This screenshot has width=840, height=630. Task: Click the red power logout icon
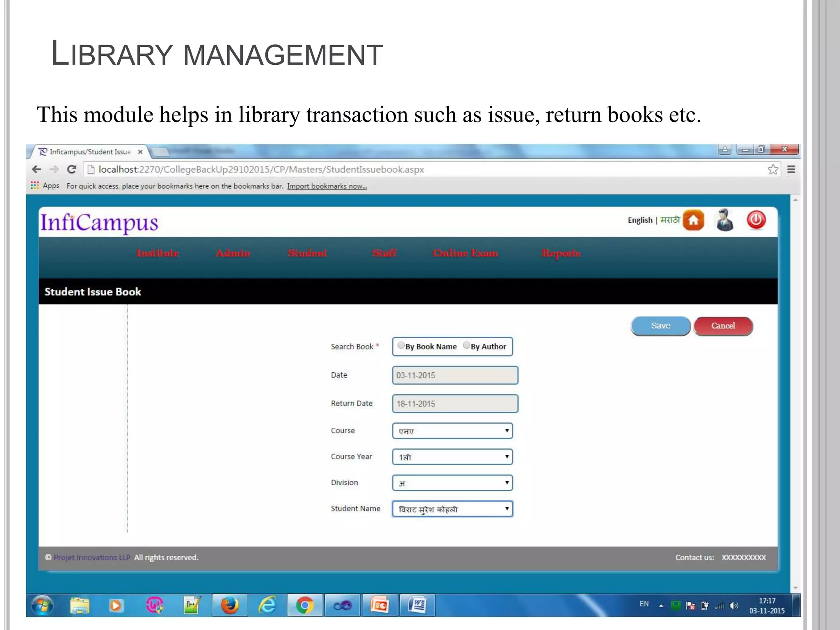(756, 220)
